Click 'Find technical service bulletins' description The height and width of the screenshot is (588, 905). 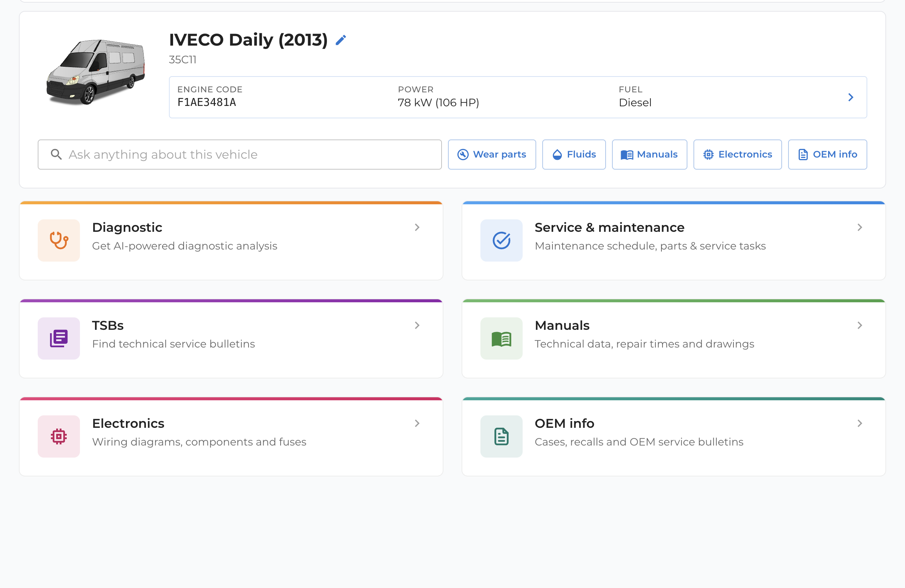[173, 344]
